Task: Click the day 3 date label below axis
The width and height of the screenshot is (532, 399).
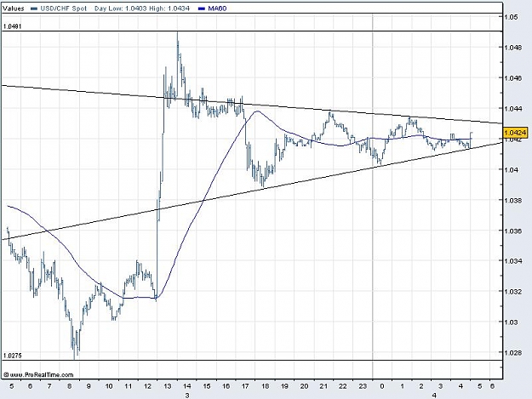Action: pos(186,396)
